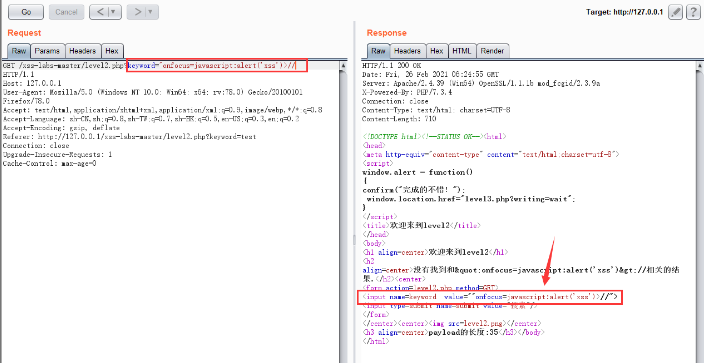Switch to the Request Headers tab

83,51
